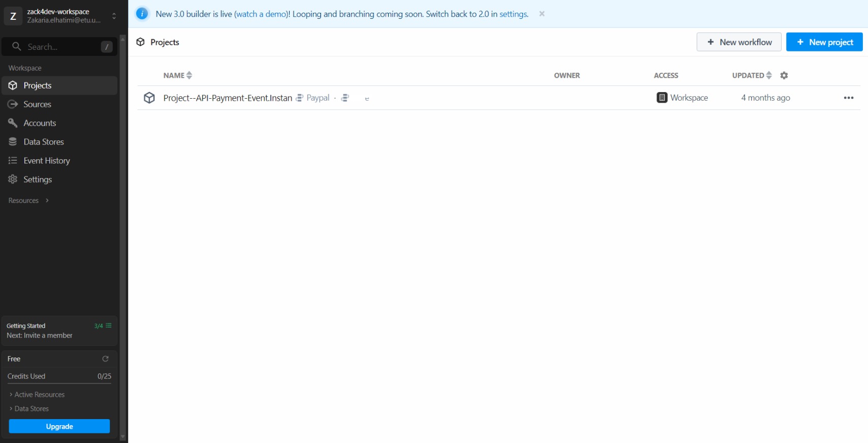Click the sidebar Settings gear icon
The image size is (868, 443).
point(13,180)
